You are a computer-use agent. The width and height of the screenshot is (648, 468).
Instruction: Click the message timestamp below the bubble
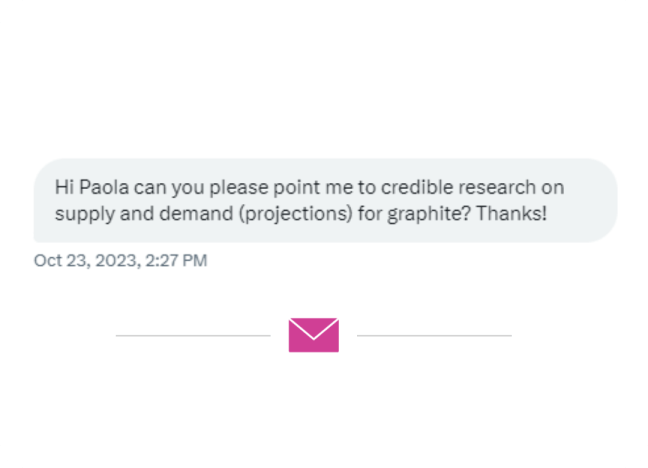point(120,261)
